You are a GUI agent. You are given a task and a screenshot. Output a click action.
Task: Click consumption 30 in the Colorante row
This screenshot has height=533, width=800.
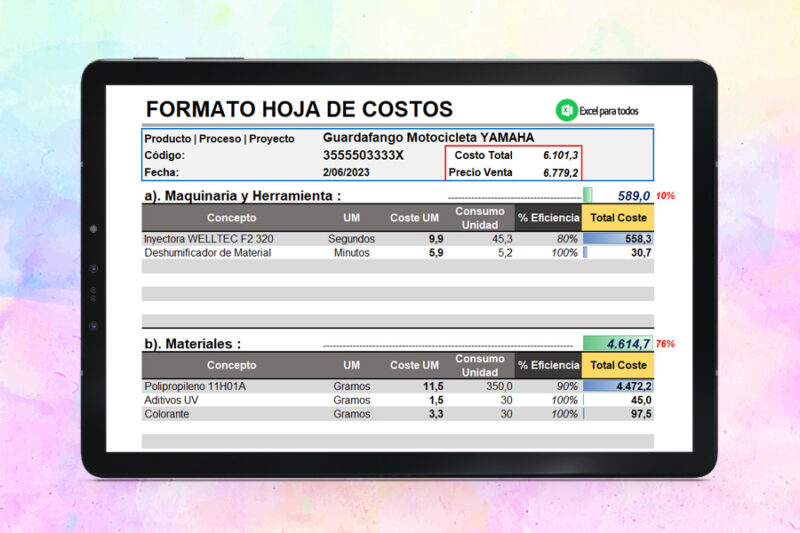[x=506, y=414]
